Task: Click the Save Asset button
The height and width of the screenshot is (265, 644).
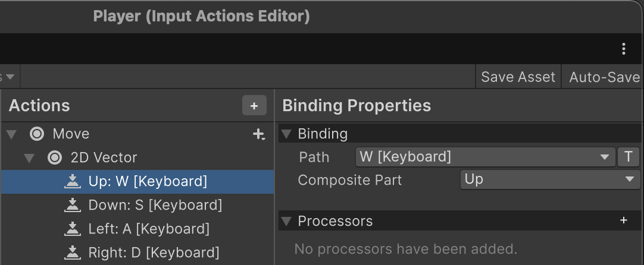Action: (518, 77)
